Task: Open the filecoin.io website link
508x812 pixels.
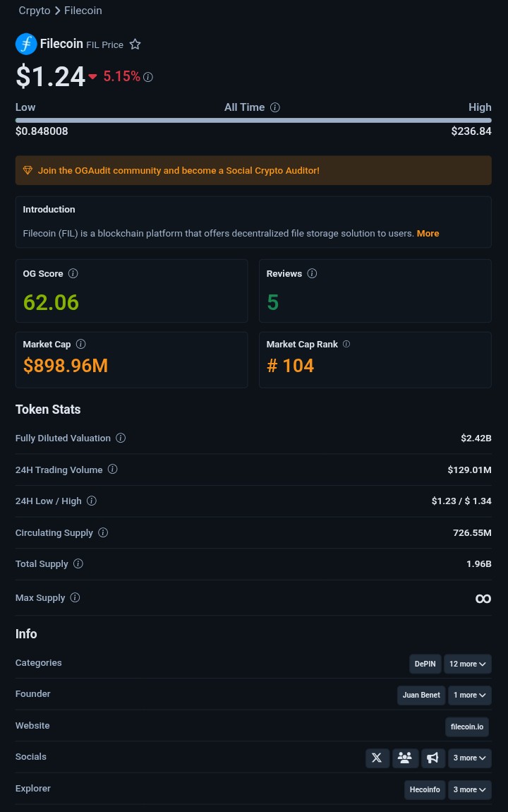Action: click(x=467, y=727)
